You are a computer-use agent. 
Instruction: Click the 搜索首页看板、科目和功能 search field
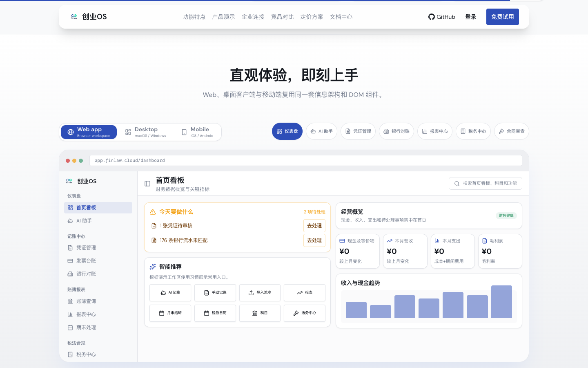(x=486, y=184)
